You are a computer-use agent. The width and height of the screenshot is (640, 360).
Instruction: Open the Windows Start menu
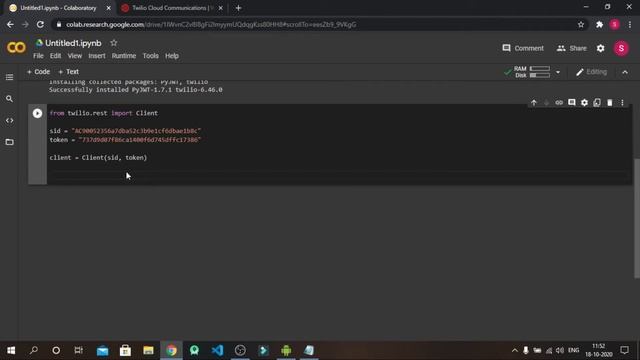tap(11, 350)
